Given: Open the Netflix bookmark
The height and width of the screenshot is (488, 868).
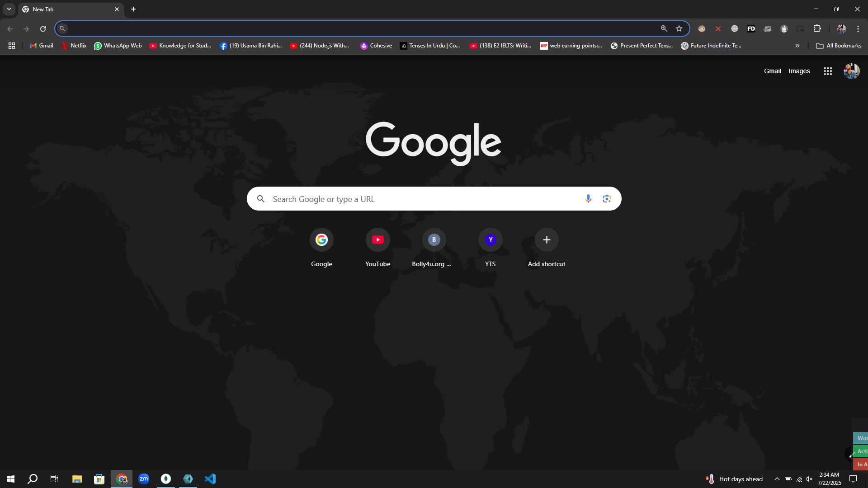Looking at the screenshot, I should click(x=74, y=46).
